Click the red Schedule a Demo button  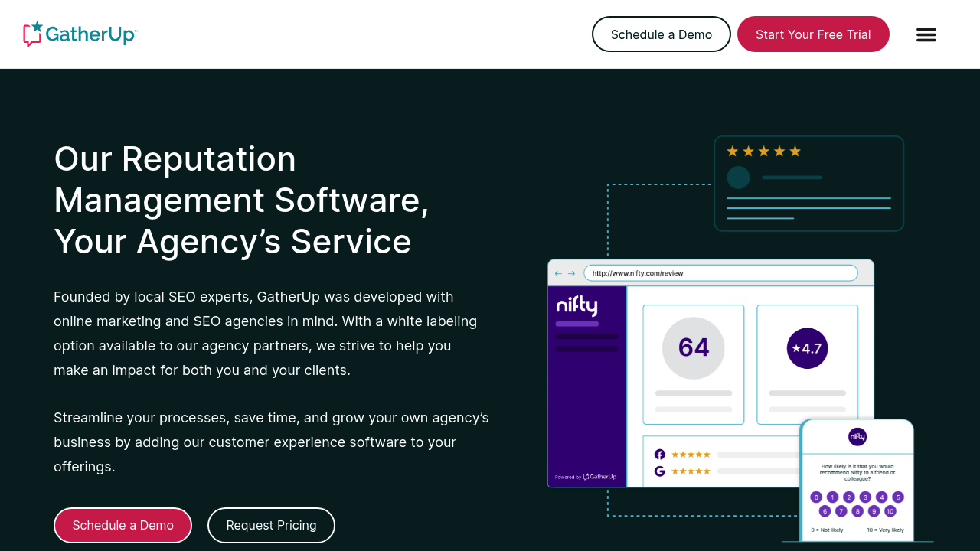[122, 525]
